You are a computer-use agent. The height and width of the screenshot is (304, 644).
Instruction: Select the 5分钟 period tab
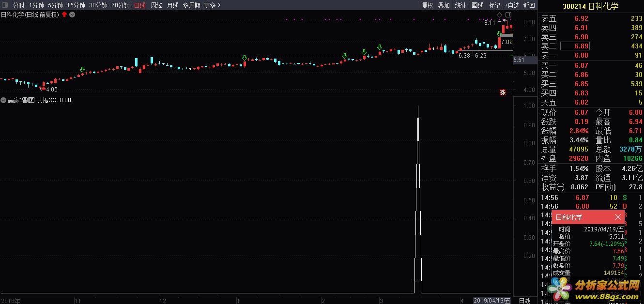pyautogui.click(x=55, y=5)
